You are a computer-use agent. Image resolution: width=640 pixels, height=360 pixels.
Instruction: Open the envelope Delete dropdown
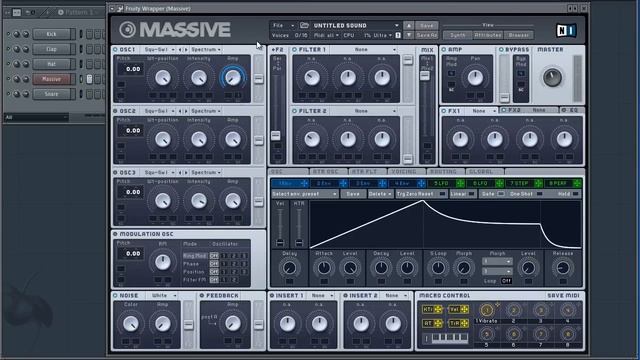pyautogui.click(x=380, y=194)
